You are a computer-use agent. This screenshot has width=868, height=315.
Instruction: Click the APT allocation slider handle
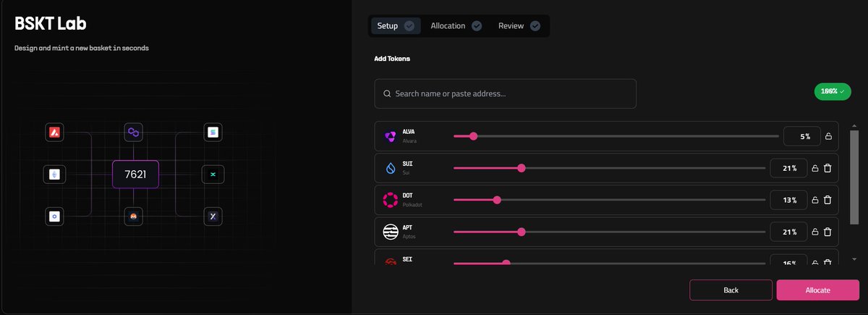coord(522,232)
